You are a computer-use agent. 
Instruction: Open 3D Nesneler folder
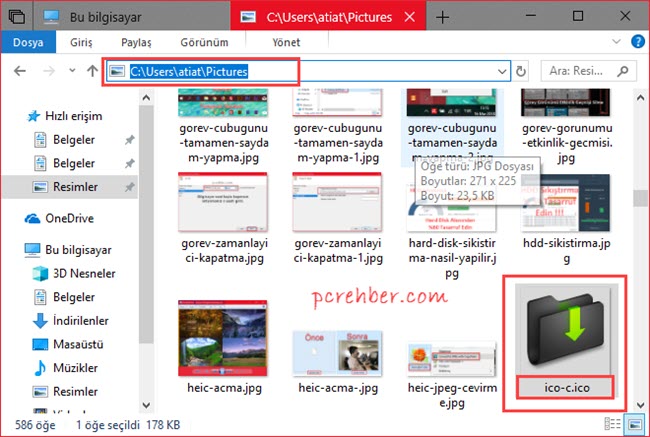(84, 274)
